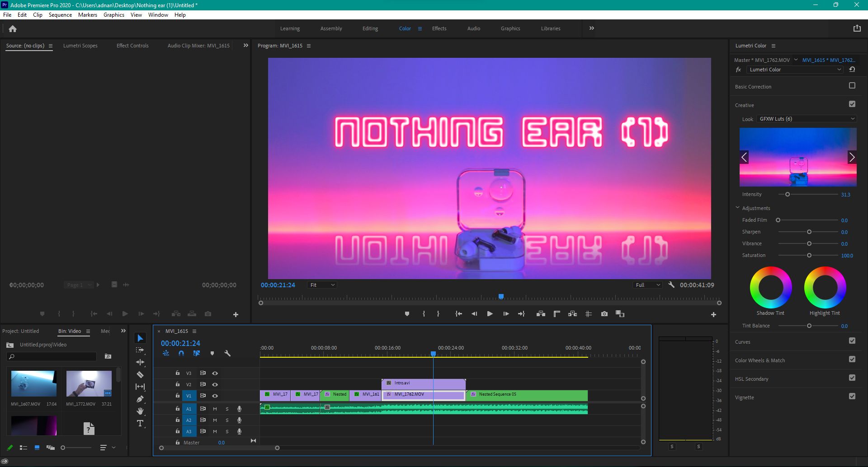Step back one frame in Program monitor
868x467 pixels.
(x=474, y=314)
